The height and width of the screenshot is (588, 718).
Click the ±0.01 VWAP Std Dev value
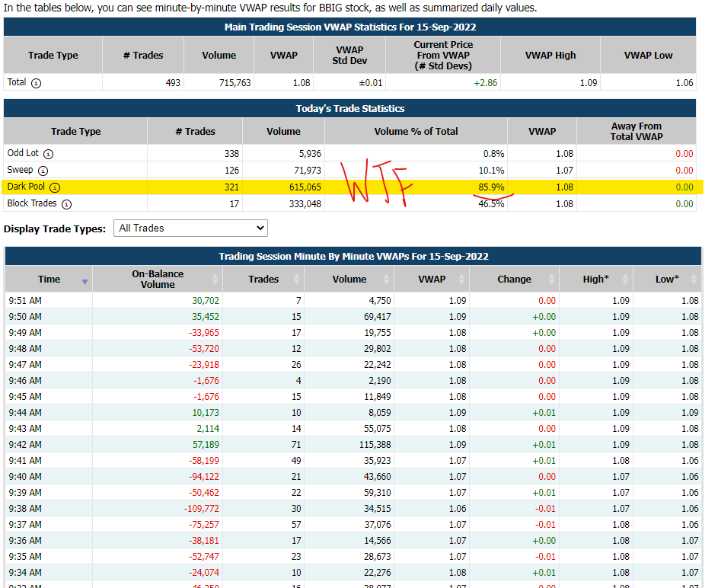371,83
